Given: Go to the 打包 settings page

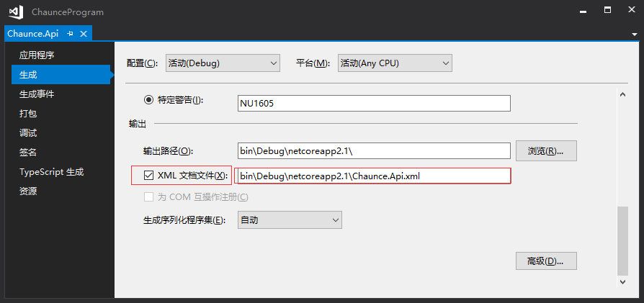Looking at the screenshot, I should click(29, 114).
